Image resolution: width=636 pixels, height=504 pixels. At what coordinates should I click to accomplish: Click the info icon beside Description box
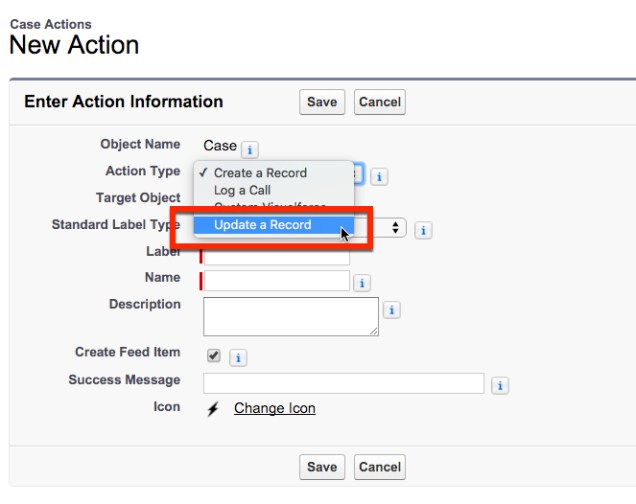(x=392, y=310)
